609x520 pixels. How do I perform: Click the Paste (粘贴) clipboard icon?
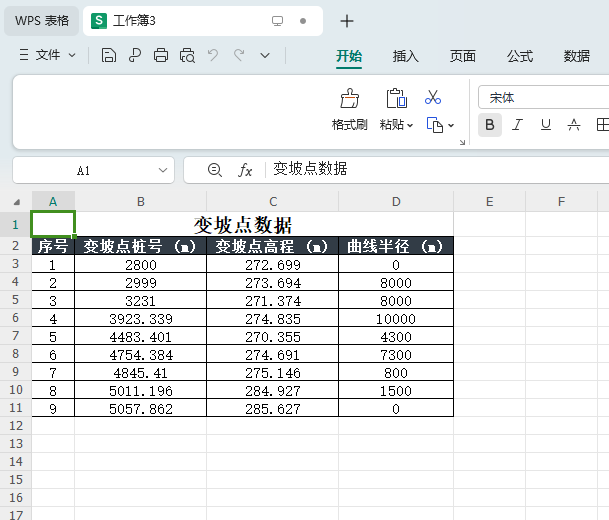click(x=396, y=98)
